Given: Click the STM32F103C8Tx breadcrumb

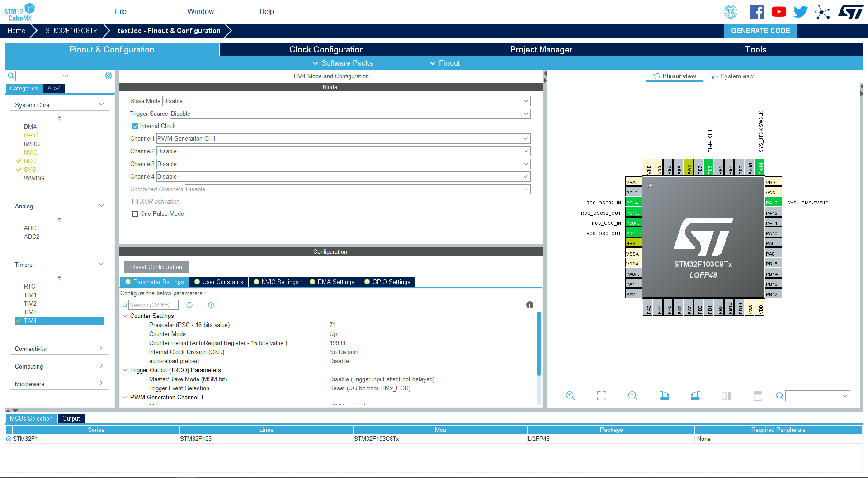Looking at the screenshot, I should click(x=71, y=30).
